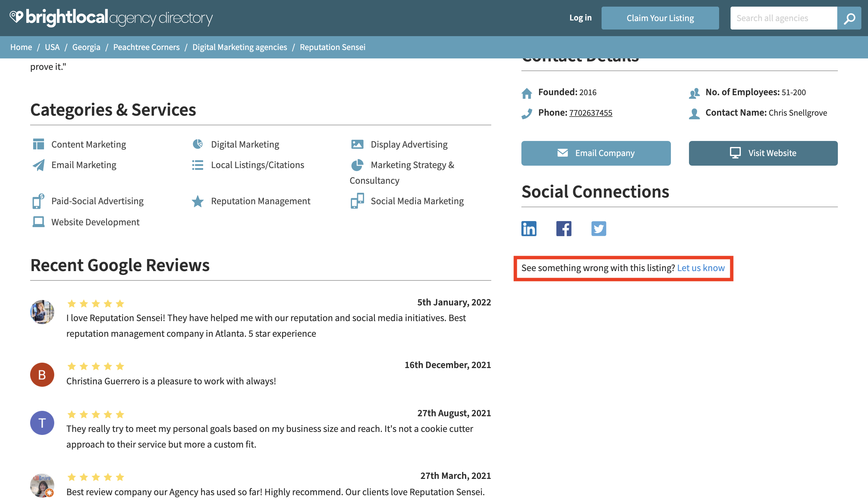Open the LinkedIn social connection icon

tap(529, 229)
